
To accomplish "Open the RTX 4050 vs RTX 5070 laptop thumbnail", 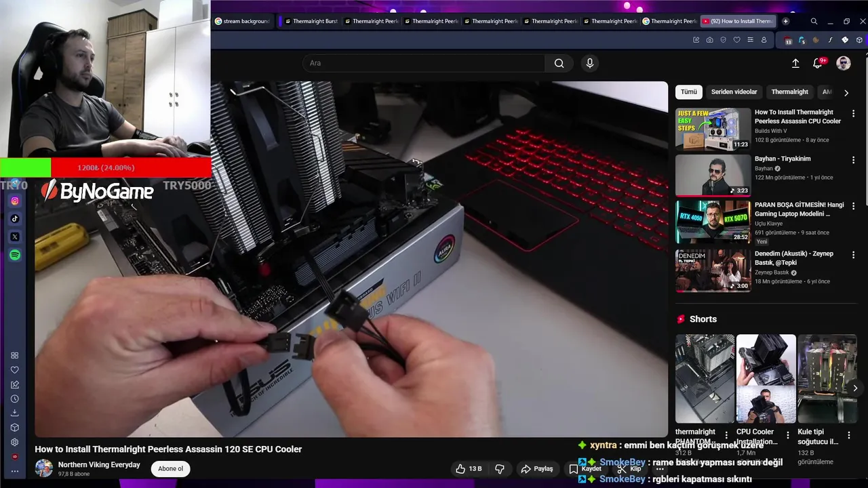I will coord(713,222).
